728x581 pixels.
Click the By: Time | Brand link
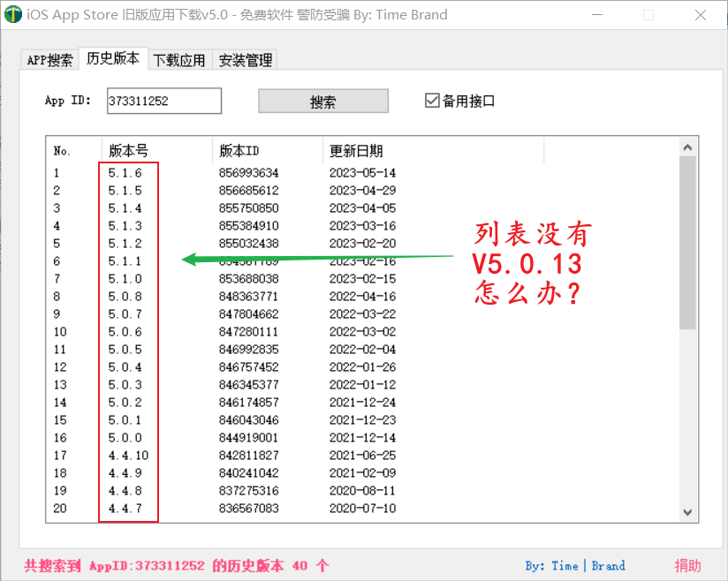coord(575,566)
